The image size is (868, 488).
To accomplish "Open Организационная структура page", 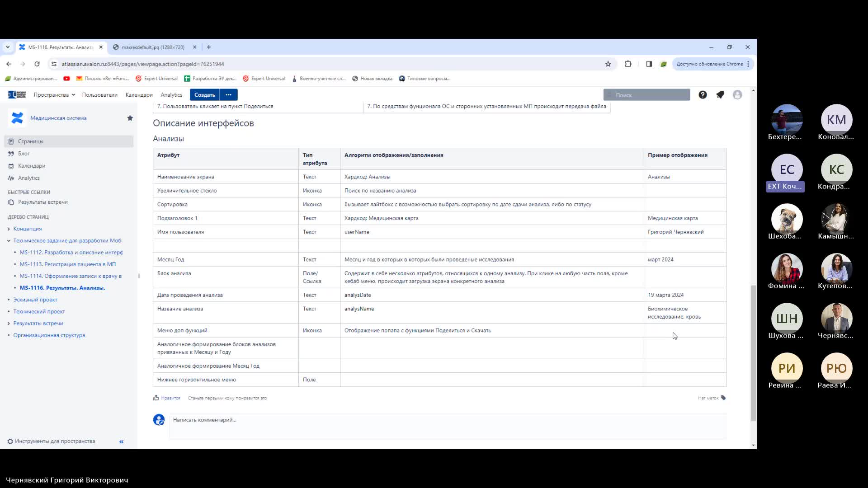I will (x=49, y=335).
